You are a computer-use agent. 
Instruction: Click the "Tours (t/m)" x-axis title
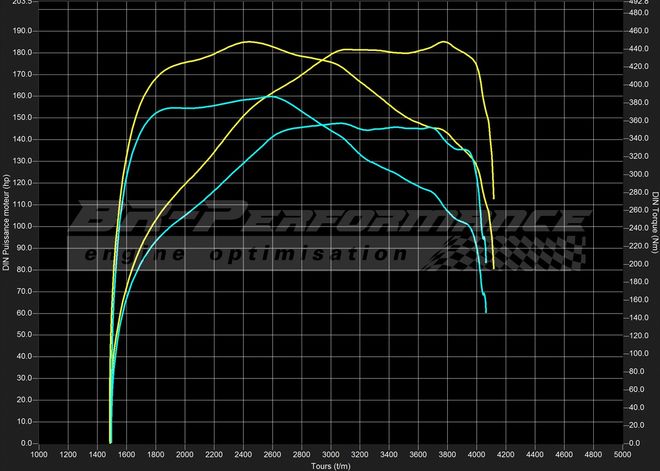click(329, 466)
